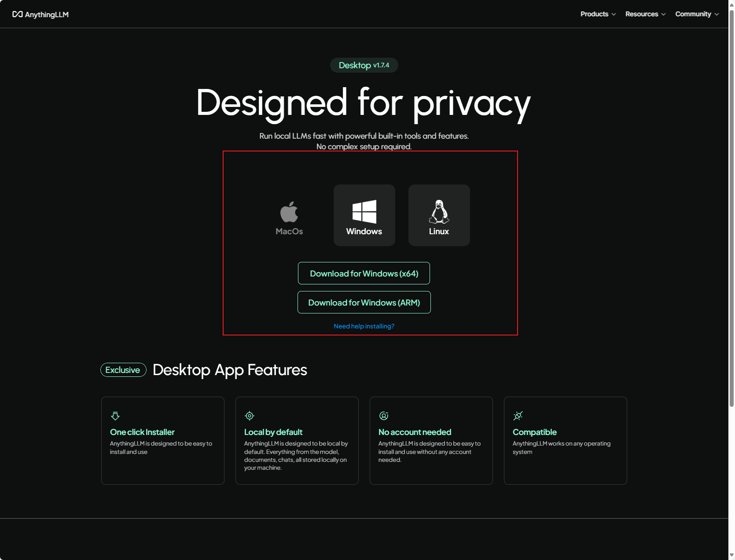Click the Apple logo icon
Screen dimensions: 735x560
(x=289, y=212)
